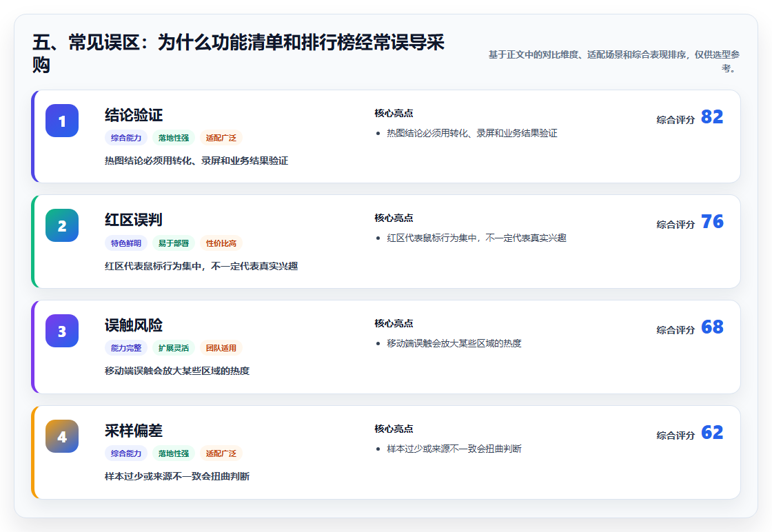Image resolution: width=772 pixels, height=532 pixels.
Task: Click 综合评分 label in 误触风险 card
Action: pos(675,329)
